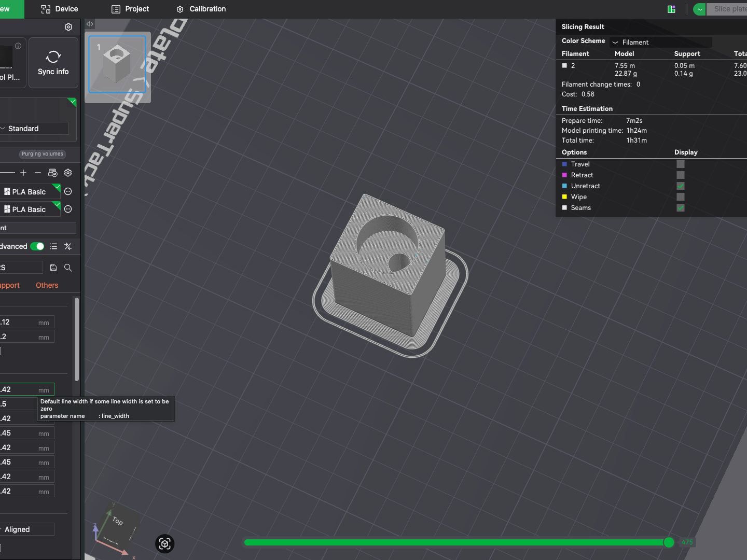Open printer settings gear at panel top
Viewport: 747px width, 560px height.
point(68,27)
